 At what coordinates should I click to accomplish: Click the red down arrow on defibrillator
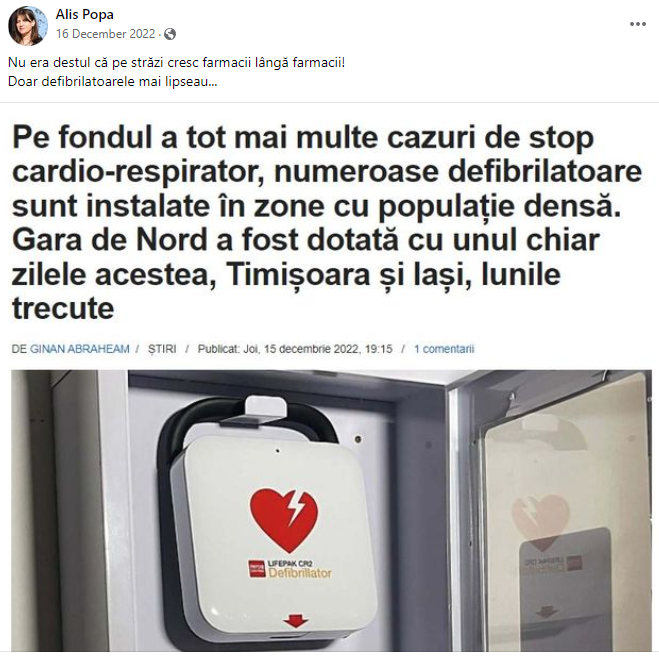[x=295, y=621]
